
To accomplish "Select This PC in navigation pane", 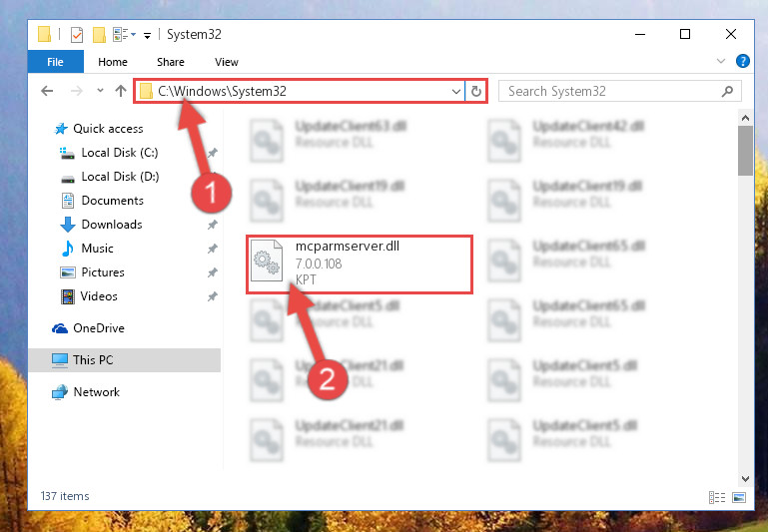I will 125,360.
